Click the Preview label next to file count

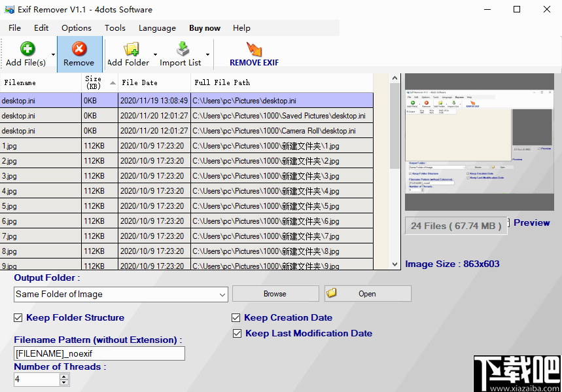[x=531, y=223]
